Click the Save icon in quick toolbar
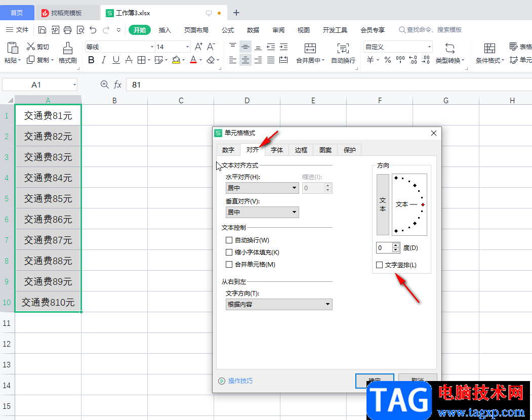This screenshot has width=532, height=420. pyautogui.click(x=42, y=30)
